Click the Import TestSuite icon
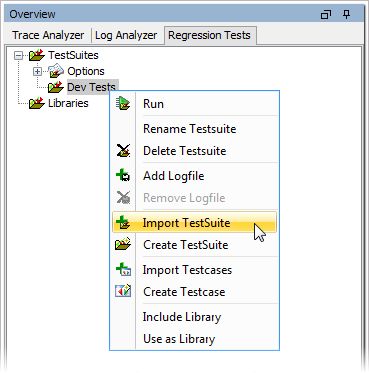 pos(123,223)
